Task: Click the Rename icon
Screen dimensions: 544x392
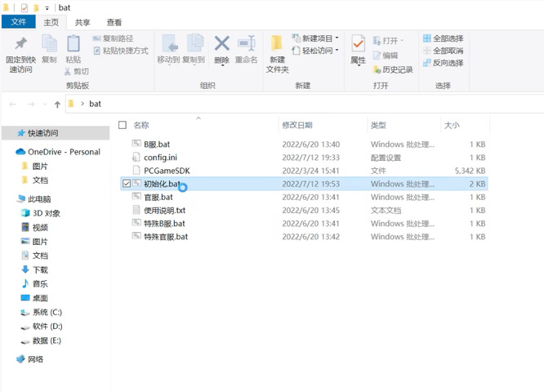Action: (247, 44)
